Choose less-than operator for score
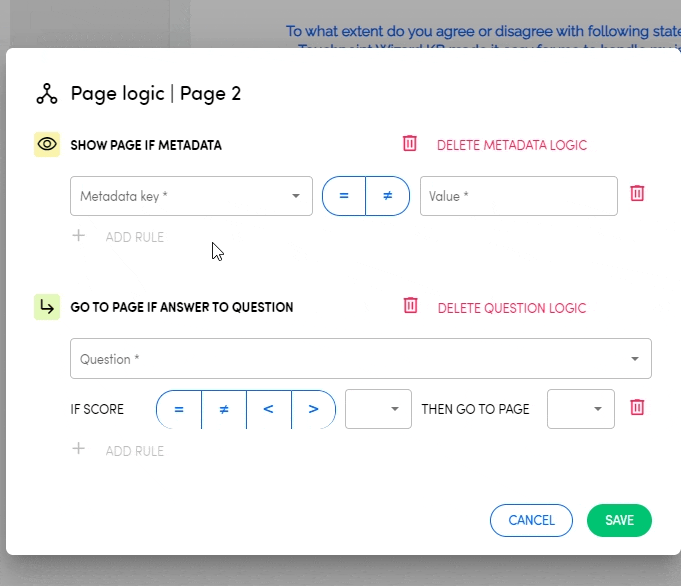The image size is (681, 586). pos(268,409)
